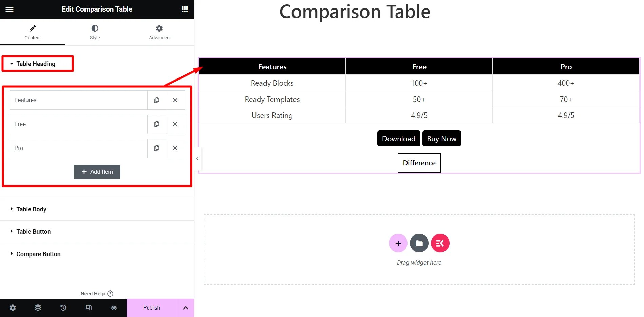Screen dimensions: 644x317
Task: Switch to the Style tab
Action: (95, 32)
